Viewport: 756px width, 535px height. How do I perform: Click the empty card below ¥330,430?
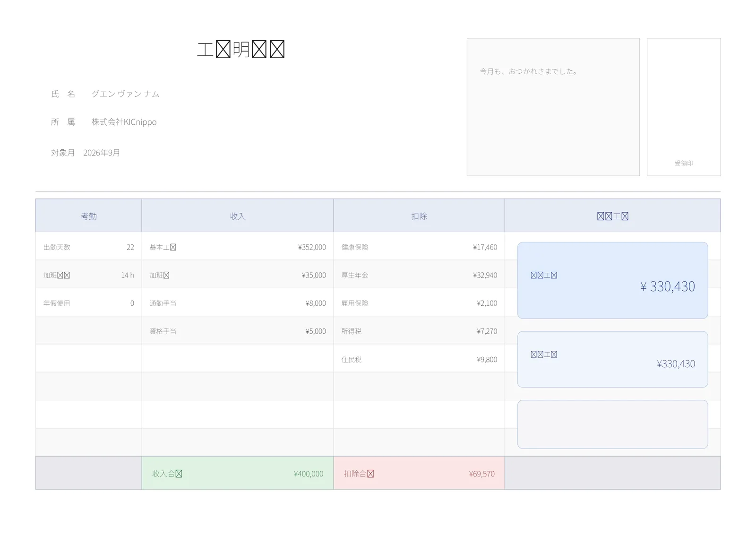pyautogui.click(x=612, y=424)
